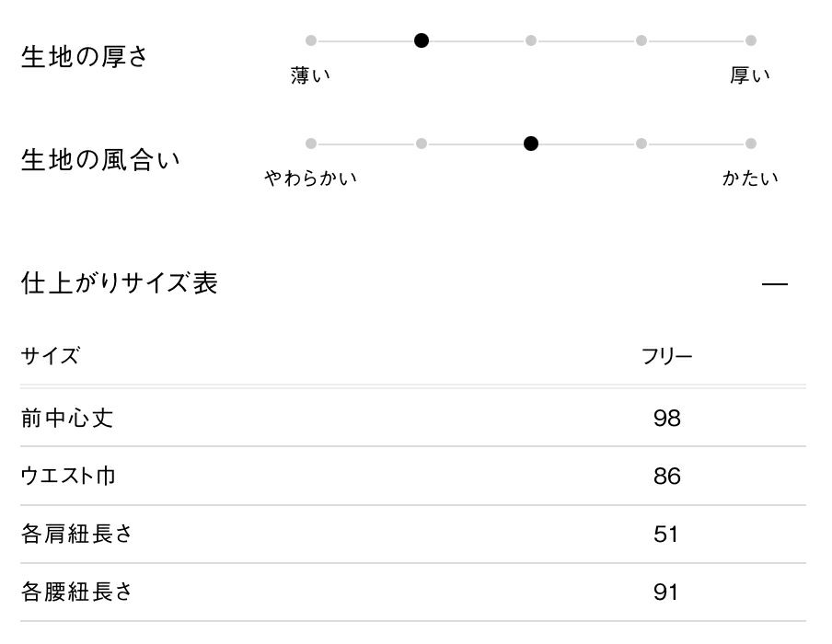The height and width of the screenshot is (644, 832).
Task: Select the 前中心丈 row label
Action: tap(67, 419)
